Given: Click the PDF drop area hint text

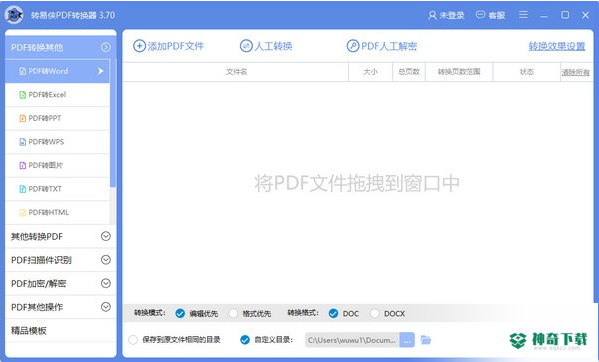Looking at the screenshot, I should pos(357,183).
